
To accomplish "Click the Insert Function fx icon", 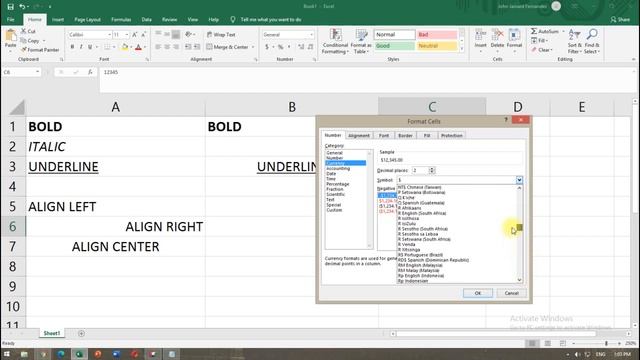I will coord(90,72).
